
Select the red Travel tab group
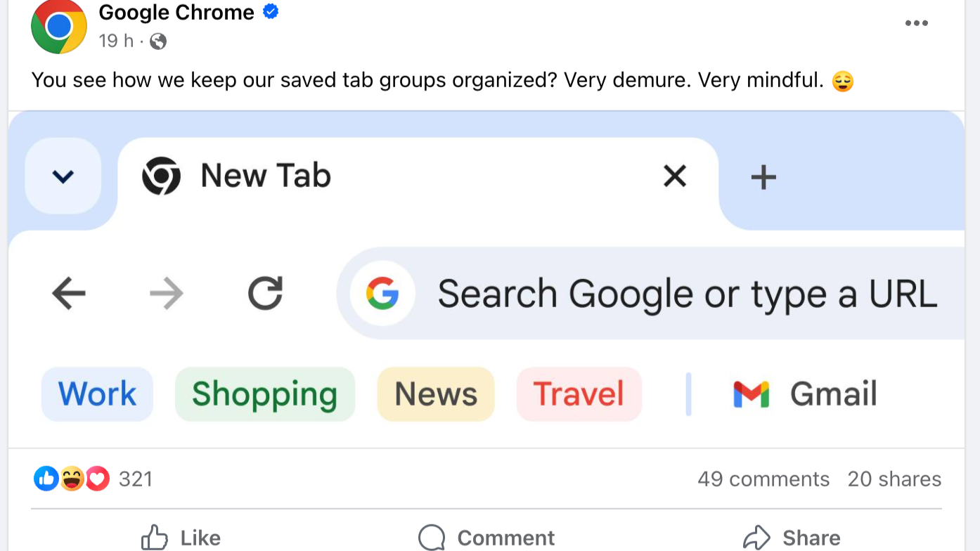tap(579, 394)
